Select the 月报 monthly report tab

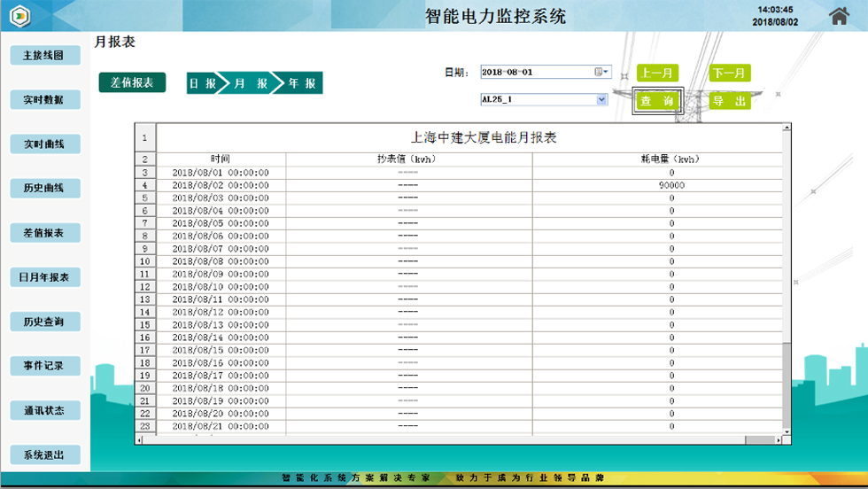(251, 83)
